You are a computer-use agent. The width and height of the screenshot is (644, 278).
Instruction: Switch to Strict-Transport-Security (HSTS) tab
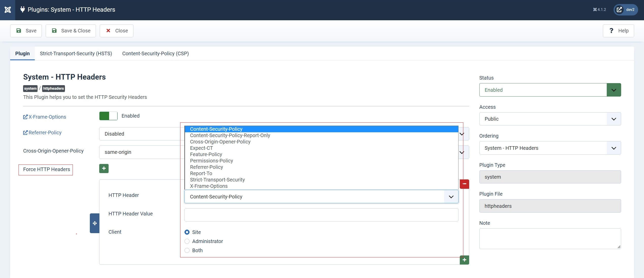(x=76, y=53)
